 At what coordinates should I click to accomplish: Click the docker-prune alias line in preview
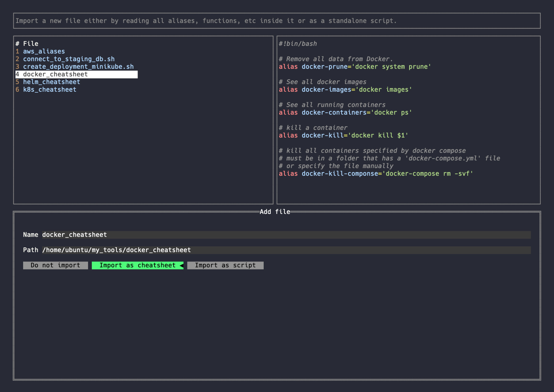pos(355,67)
